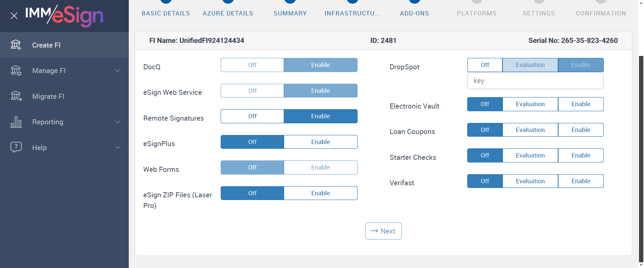Screen dimensions: 644x268
Task: Enable Verifast
Action: [581, 181]
